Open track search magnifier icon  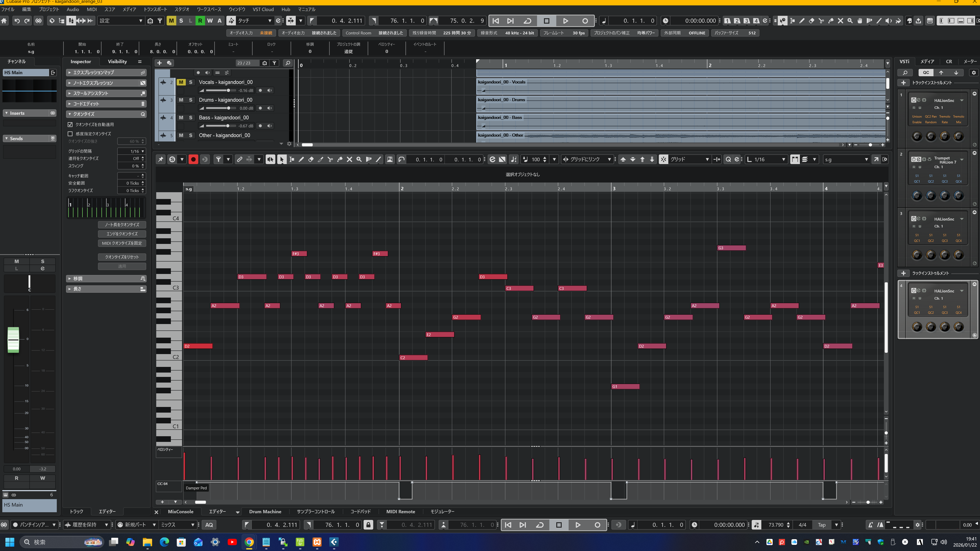coord(288,63)
